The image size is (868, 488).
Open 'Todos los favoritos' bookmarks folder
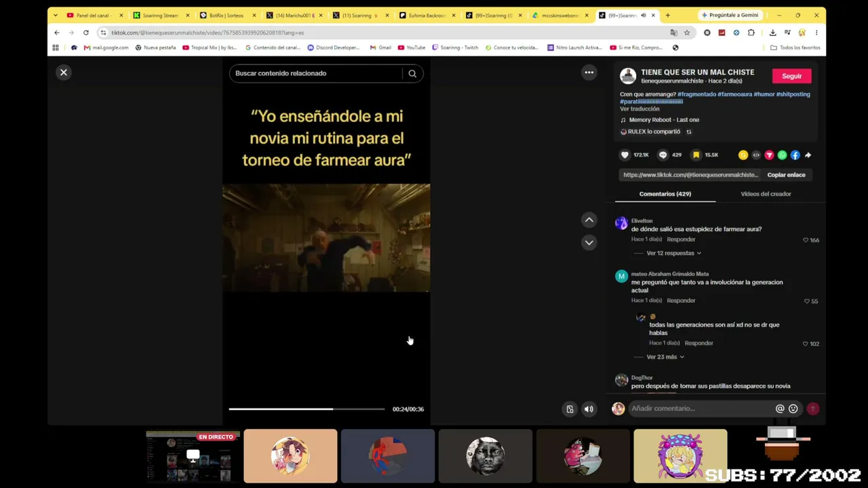point(795,47)
